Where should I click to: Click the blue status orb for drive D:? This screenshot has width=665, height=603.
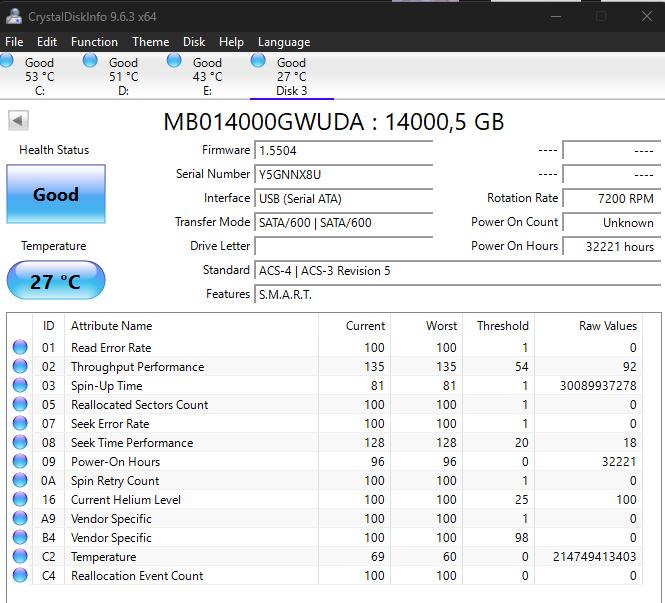[x=90, y=61]
